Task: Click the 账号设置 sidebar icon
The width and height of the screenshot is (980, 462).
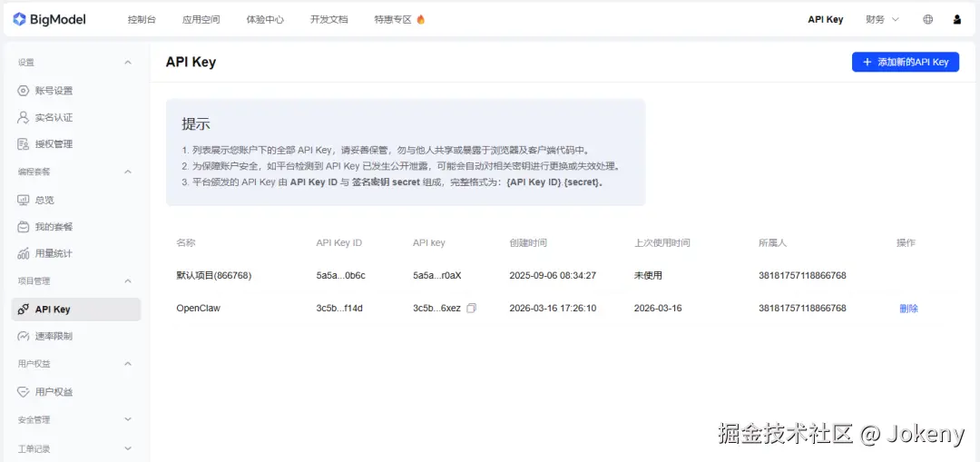Action: point(23,91)
